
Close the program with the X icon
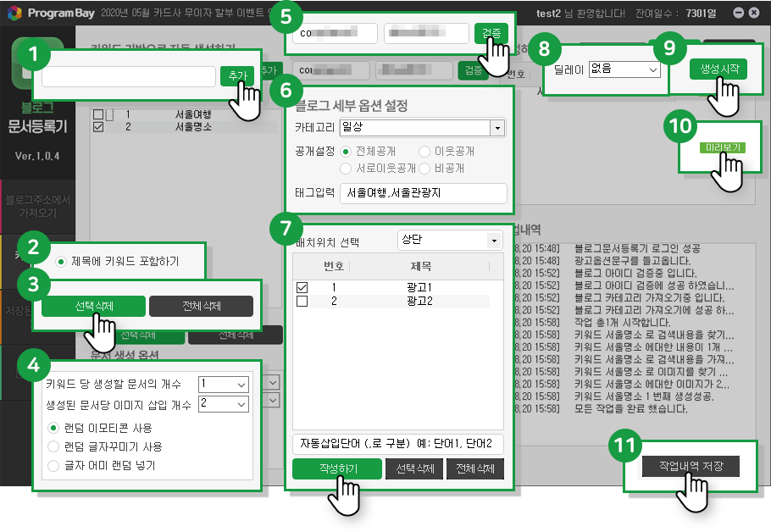[x=757, y=13]
